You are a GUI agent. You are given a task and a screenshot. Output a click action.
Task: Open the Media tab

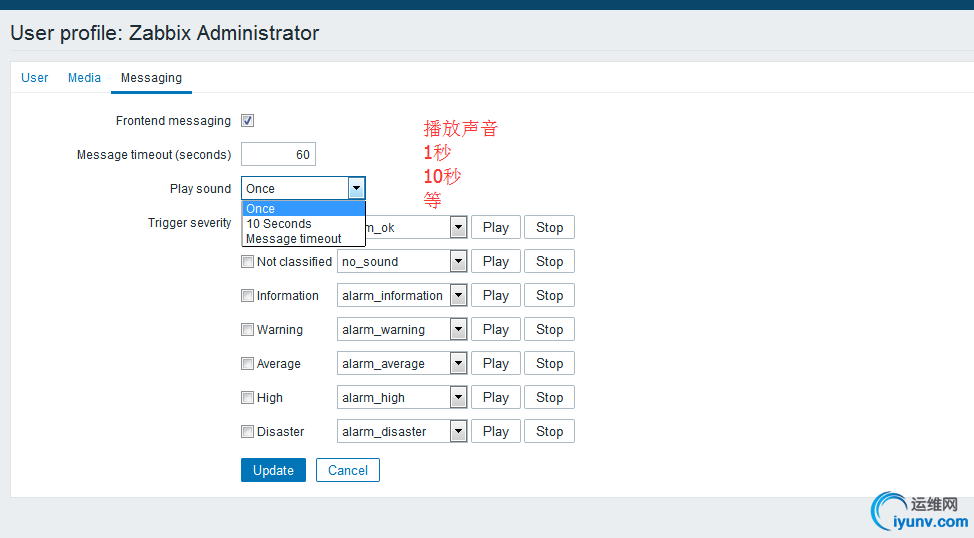point(84,78)
